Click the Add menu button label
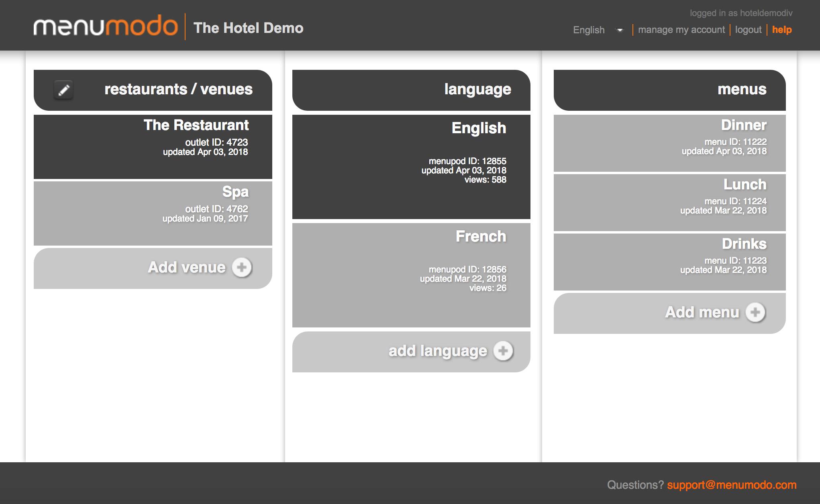Viewport: 820px width, 504px height. pos(702,312)
